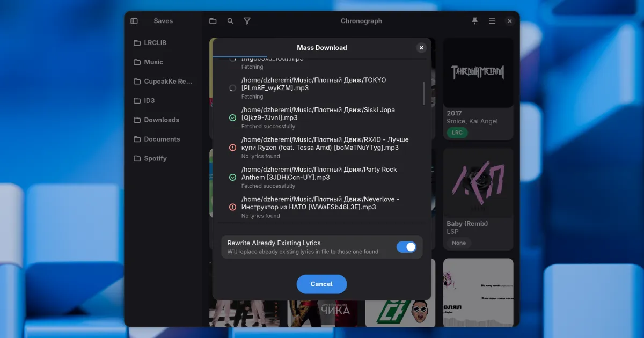Click the open folder icon in header
This screenshot has height=338, width=644.
[x=213, y=21]
